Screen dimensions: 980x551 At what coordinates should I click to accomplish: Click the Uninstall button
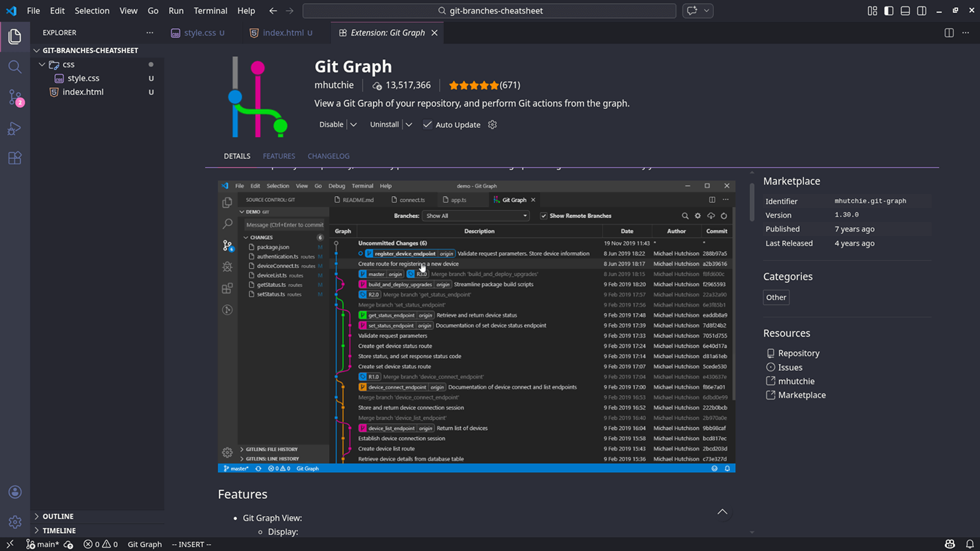pyautogui.click(x=384, y=125)
